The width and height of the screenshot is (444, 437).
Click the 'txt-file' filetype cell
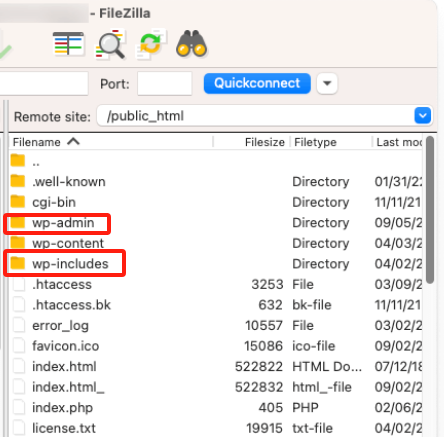(313, 428)
